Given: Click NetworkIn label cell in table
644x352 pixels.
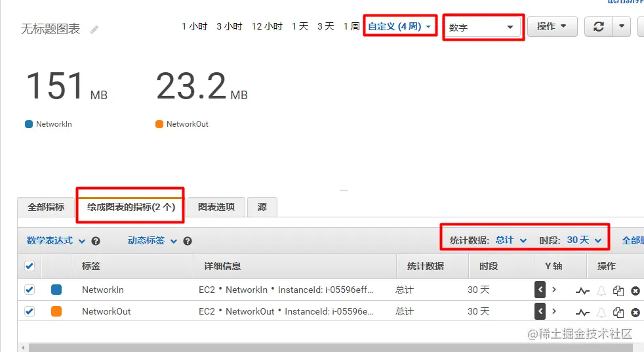Looking at the screenshot, I should [x=103, y=290].
